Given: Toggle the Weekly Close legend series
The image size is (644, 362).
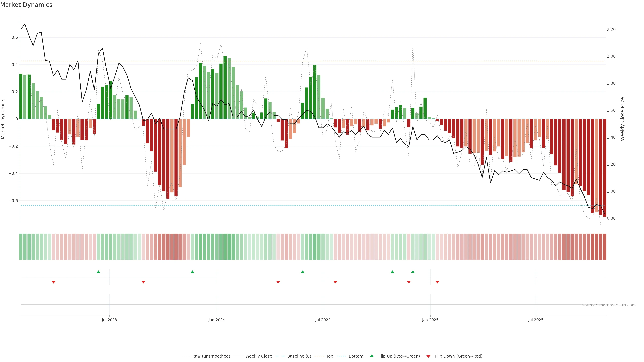Looking at the screenshot, I should [258, 356].
